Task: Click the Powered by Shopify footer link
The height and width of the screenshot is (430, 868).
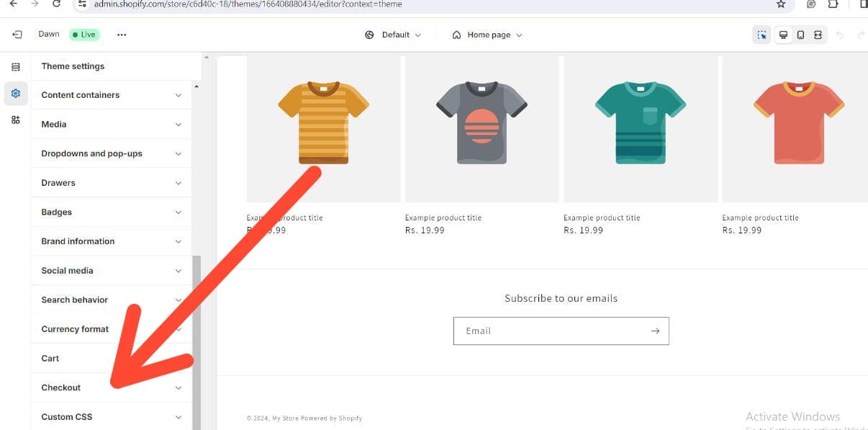Action: (x=331, y=418)
